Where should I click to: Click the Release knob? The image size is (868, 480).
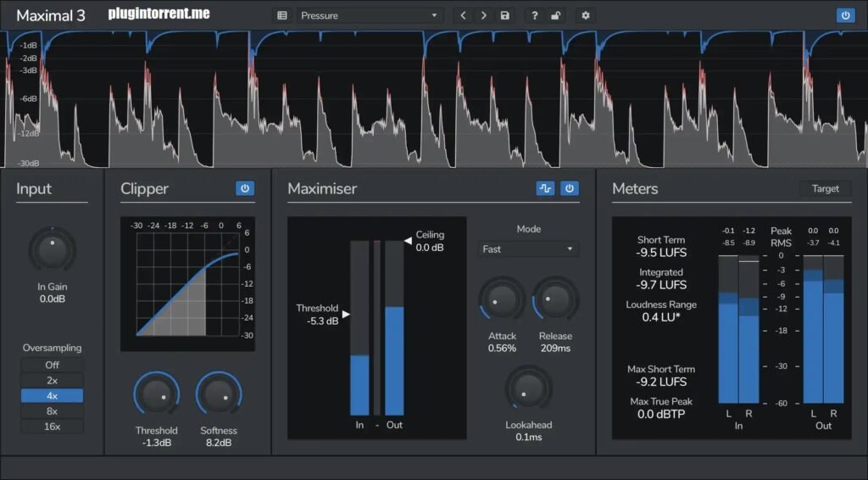(x=555, y=300)
